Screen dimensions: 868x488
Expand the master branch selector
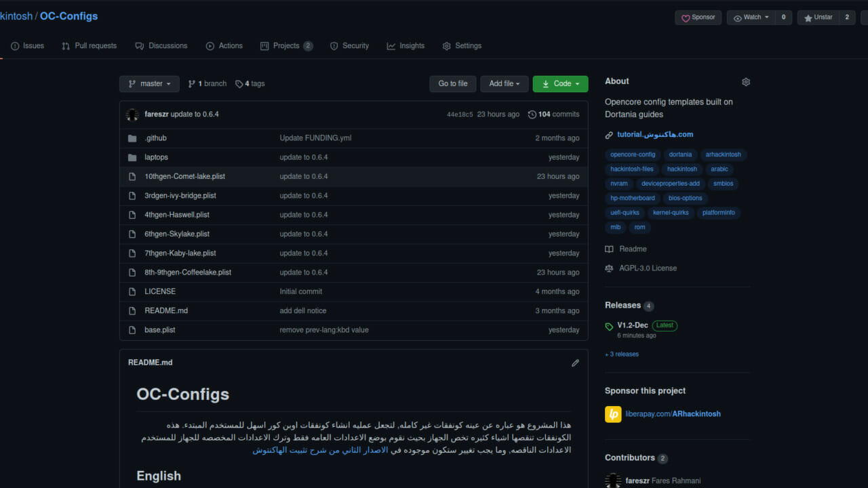tap(149, 84)
